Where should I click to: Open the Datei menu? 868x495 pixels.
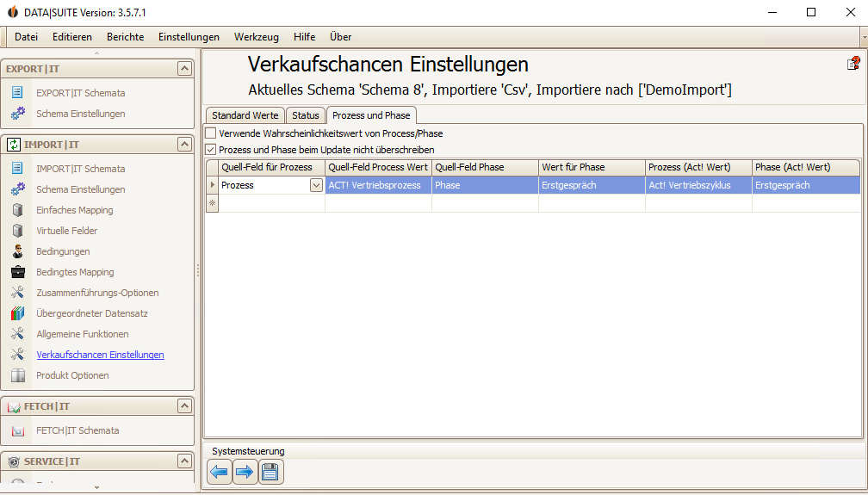26,37
